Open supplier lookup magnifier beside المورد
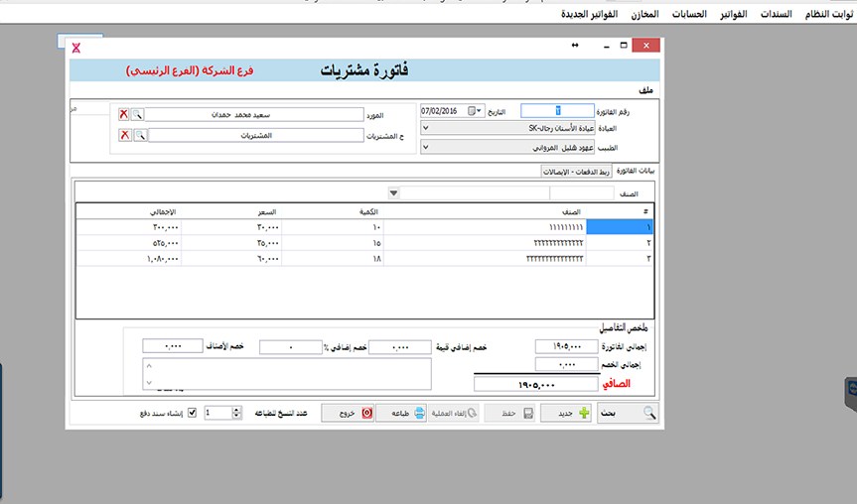Image resolution: width=857 pixels, height=504 pixels. click(138, 114)
